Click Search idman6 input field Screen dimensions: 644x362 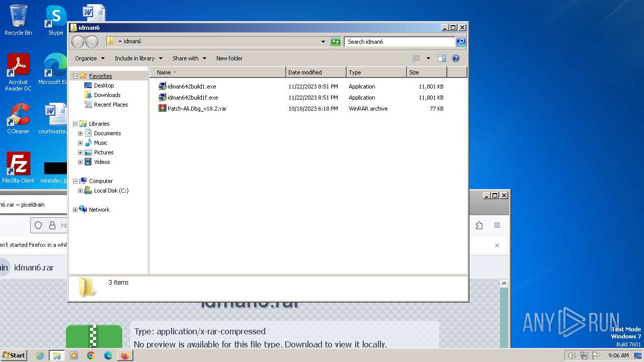pos(400,42)
